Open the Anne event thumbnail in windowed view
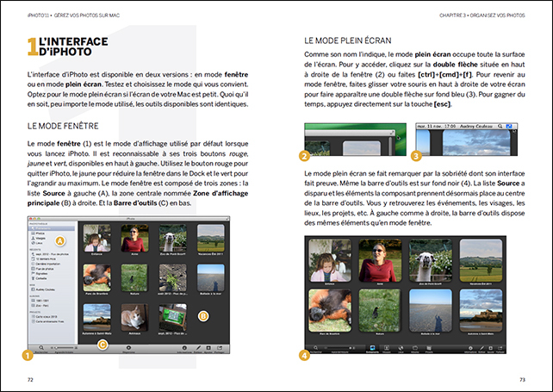The height and width of the screenshot is (392, 553). click(134, 238)
